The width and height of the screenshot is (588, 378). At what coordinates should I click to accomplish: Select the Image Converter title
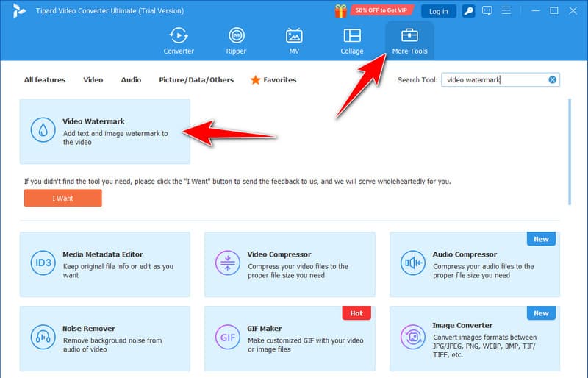462,326
